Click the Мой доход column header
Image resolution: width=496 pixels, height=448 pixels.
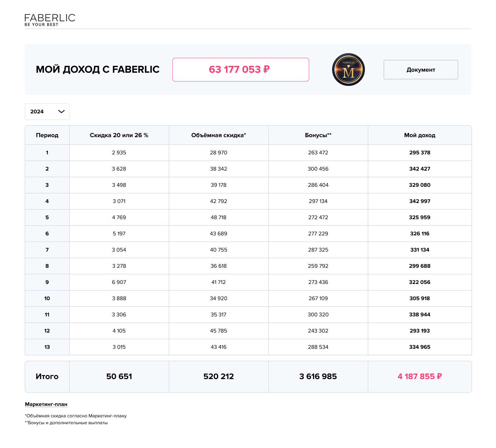[420, 135]
